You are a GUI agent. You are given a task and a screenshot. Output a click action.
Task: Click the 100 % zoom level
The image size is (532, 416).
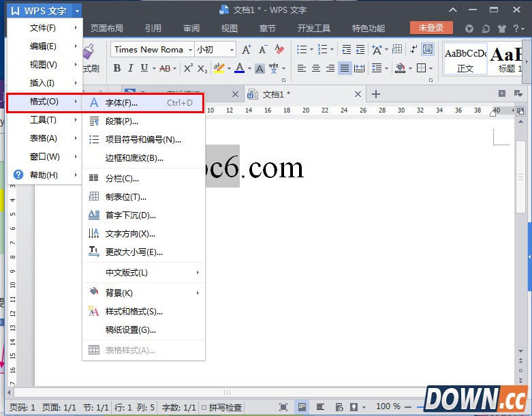click(388, 406)
